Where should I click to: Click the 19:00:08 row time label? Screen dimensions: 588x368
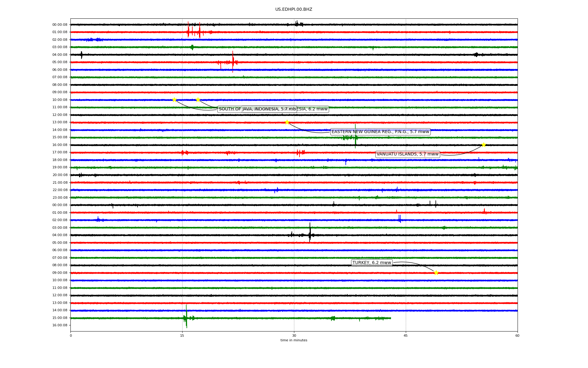60,167
